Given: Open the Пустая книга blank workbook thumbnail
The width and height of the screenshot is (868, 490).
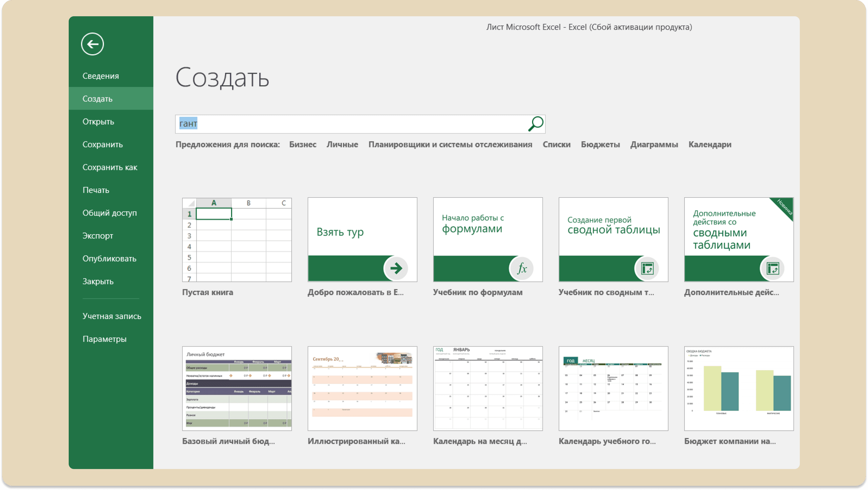Looking at the screenshot, I should 237,239.
